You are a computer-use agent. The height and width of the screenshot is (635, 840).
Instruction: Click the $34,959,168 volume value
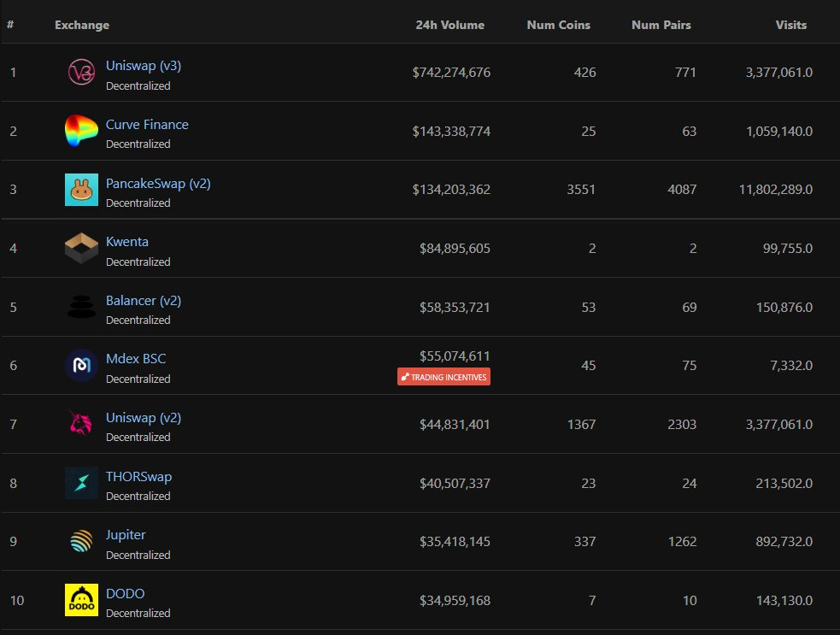click(x=455, y=600)
